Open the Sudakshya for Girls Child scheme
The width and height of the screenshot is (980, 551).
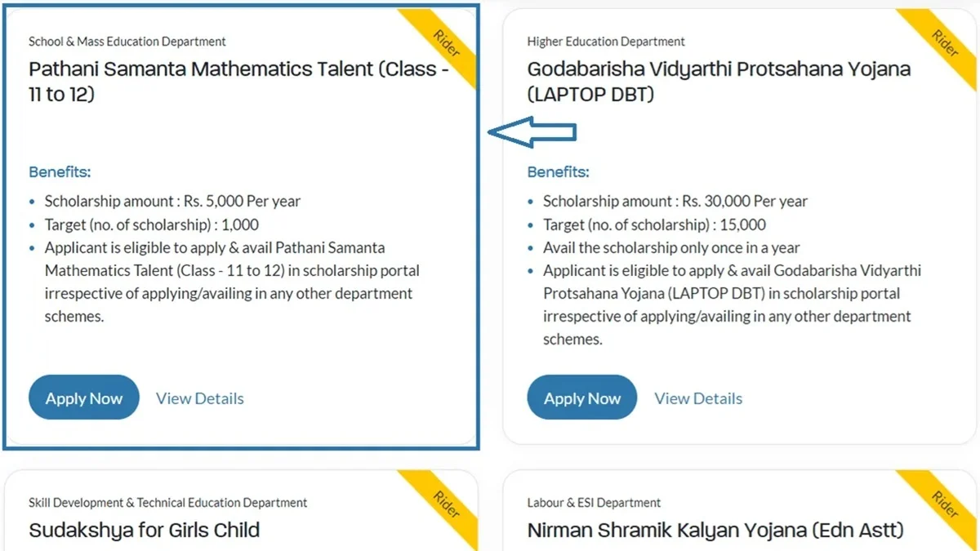point(145,530)
